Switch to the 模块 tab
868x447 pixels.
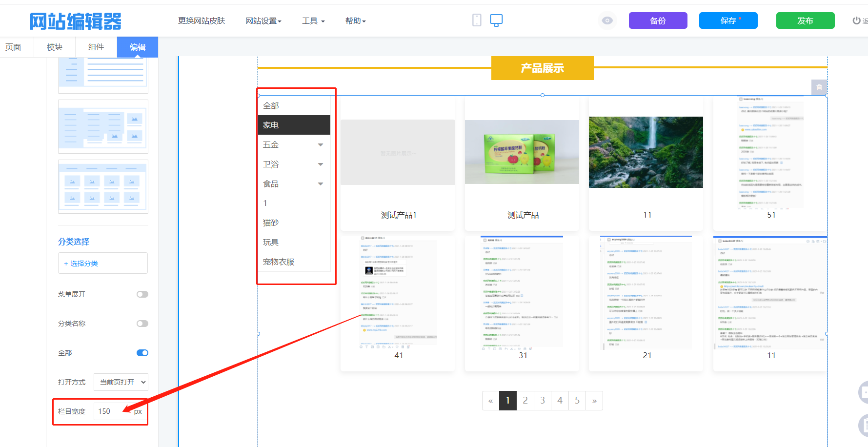tap(55, 47)
